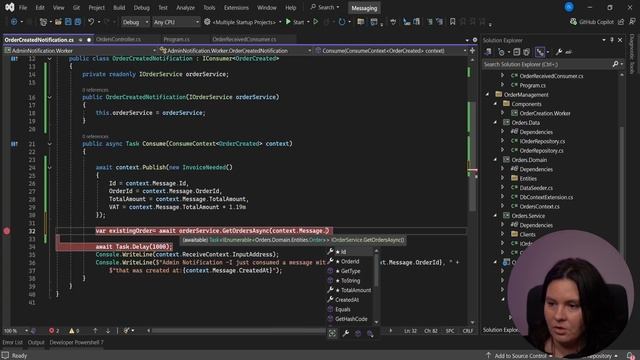Screen dimensions: 640x360
Task: Click the error count indicator
Action: coord(54,331)
